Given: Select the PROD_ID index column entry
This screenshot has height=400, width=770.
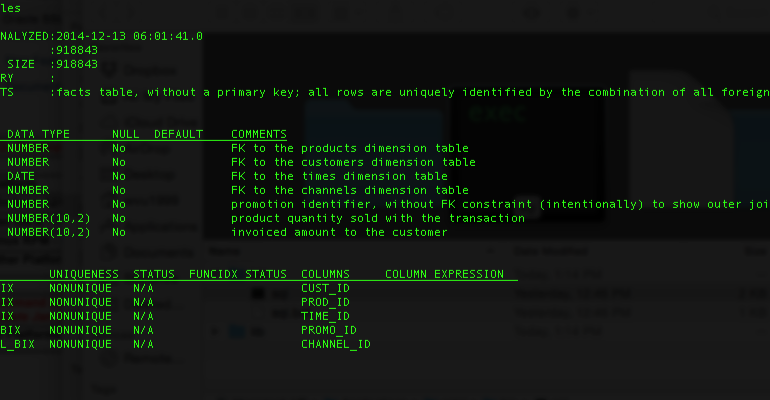Looking at the screenshot, I should [x=325, y=302].
